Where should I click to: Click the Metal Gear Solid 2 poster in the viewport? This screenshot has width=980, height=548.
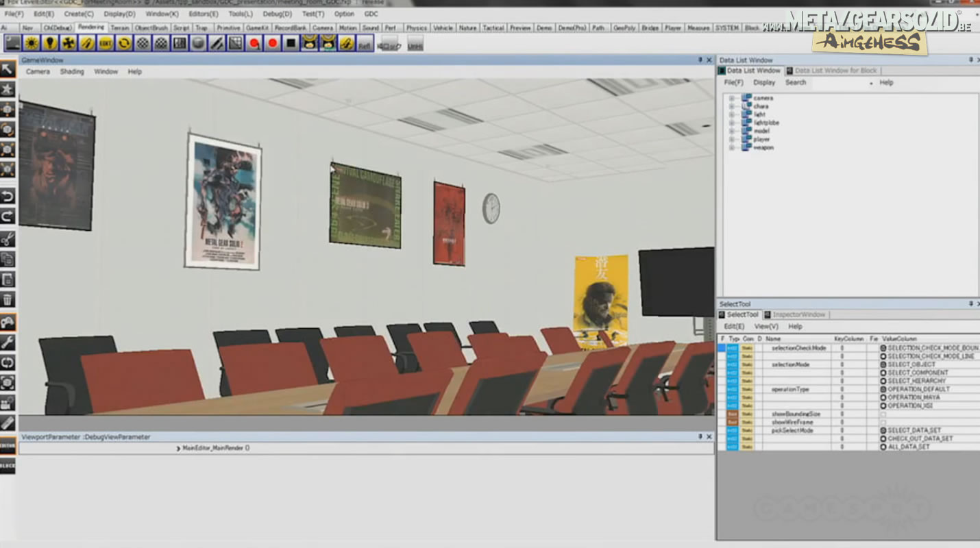point(223,201)
